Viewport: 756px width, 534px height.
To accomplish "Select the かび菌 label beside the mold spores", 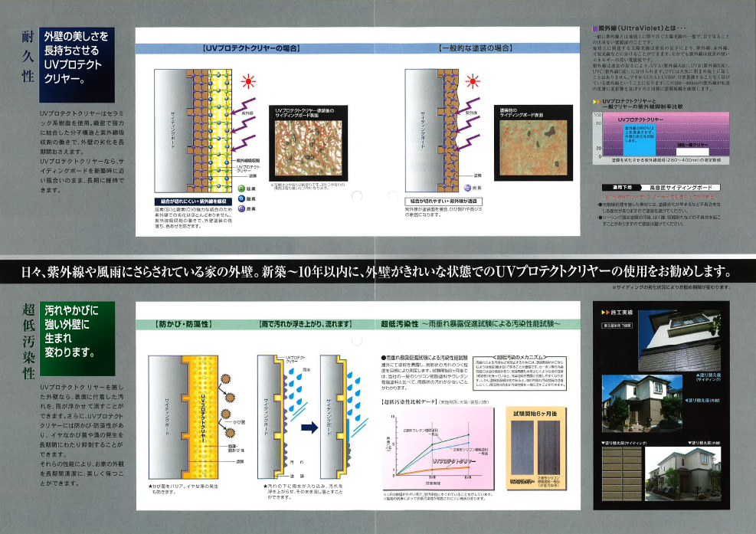I will click(239, 422).
